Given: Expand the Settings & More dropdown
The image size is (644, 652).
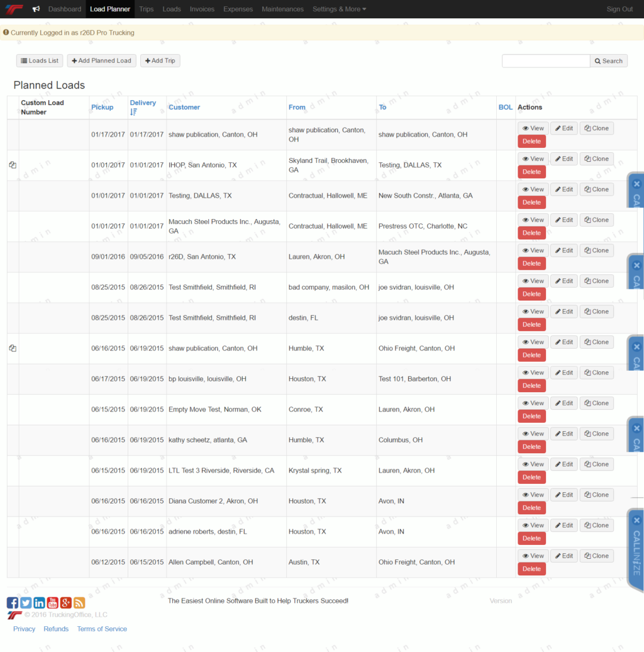Looking at the screenshot, I should 339,9.
